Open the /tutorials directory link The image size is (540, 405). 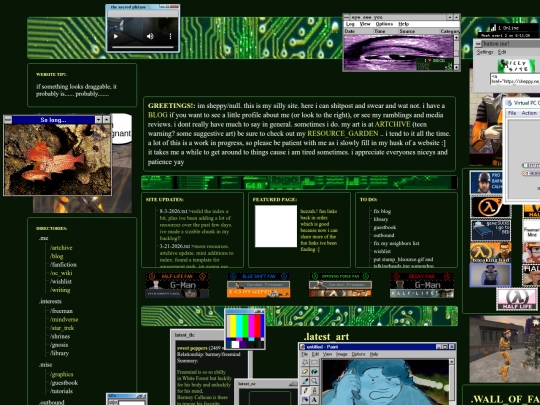(x=61, y=391)
